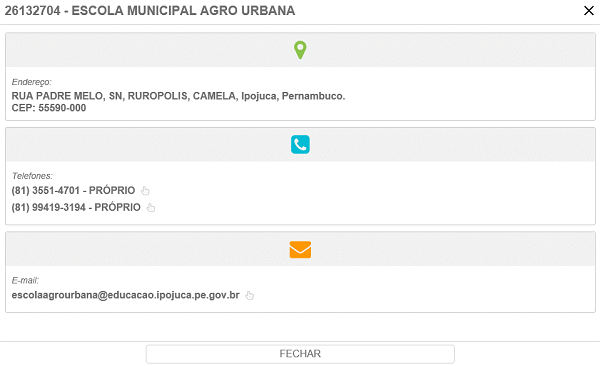The height and width of the screenshot is (366, 600).
Task: Click hand icon beside 99419-3194 number
Action: coord(151,207)
